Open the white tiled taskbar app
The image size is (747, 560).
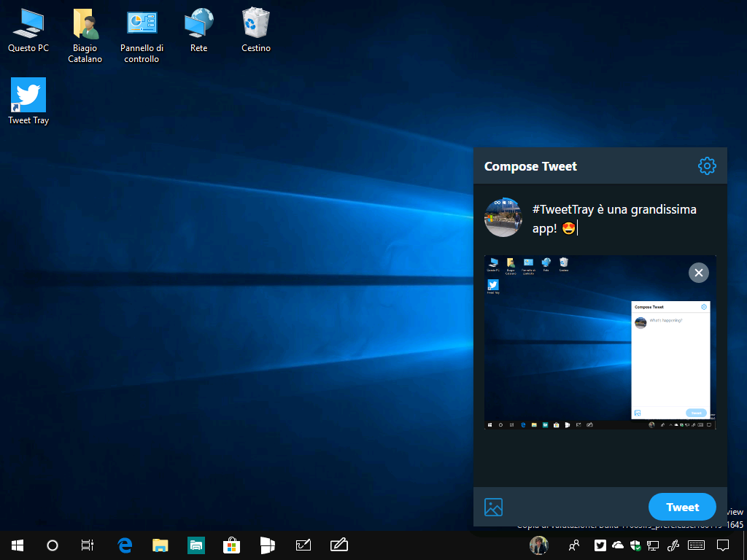267,545
